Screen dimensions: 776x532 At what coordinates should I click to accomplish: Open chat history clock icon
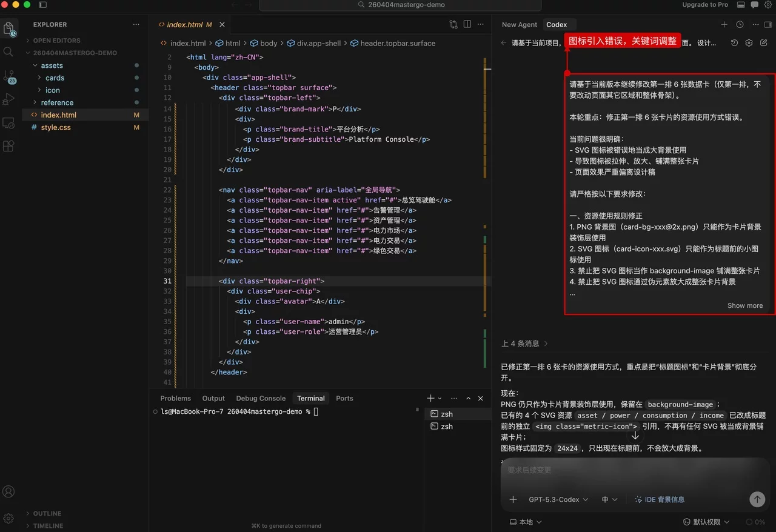click(740, 25)
